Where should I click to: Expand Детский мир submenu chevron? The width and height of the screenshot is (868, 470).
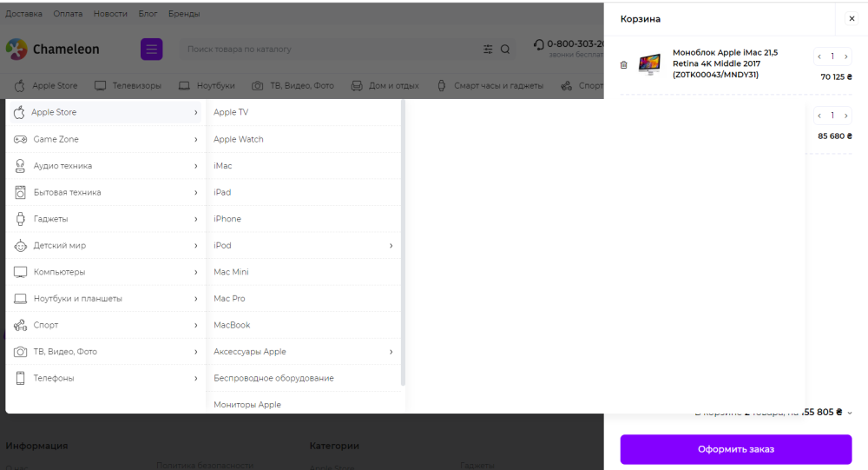tap(196, 246)
